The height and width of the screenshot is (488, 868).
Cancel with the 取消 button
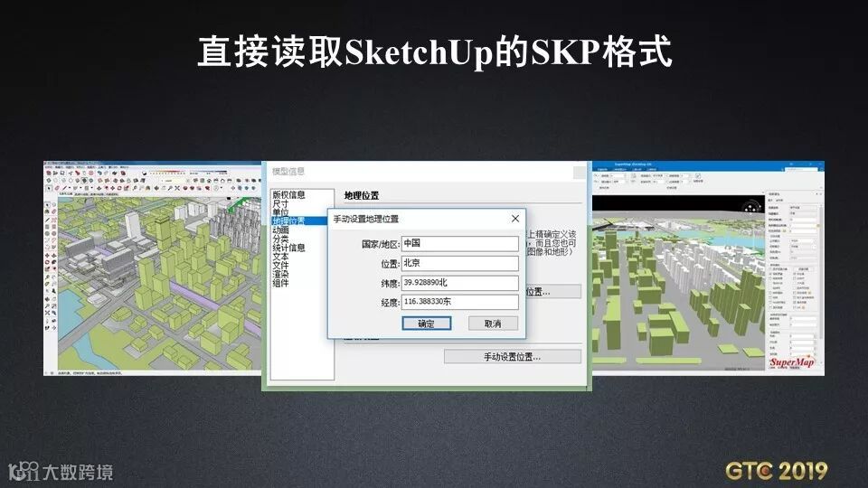(493, 324)
